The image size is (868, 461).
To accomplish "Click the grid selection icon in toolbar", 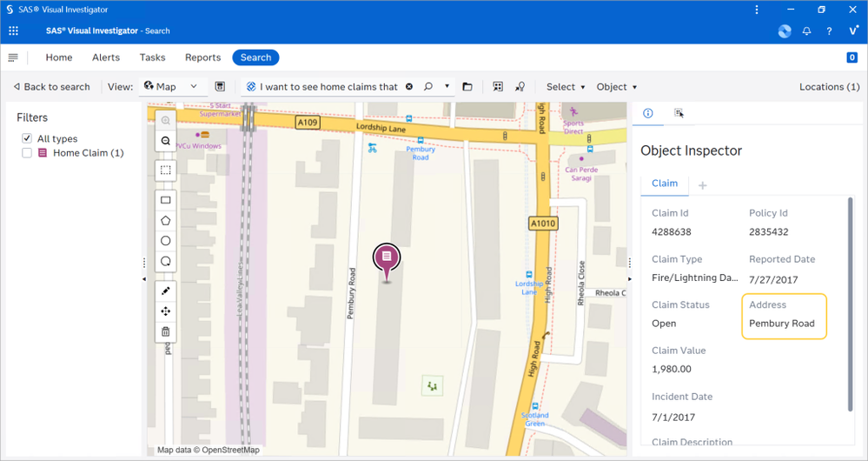I will coord(498,86).
